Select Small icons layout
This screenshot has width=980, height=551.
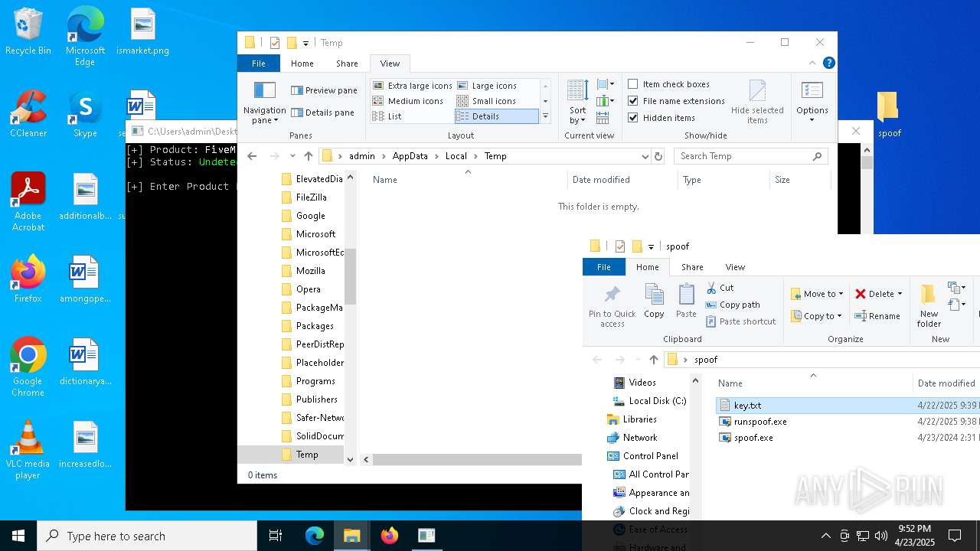(x=486, y=101)
